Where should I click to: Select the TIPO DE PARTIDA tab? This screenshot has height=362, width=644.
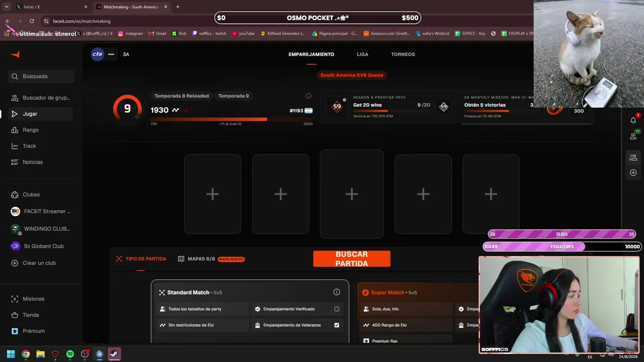141,259
